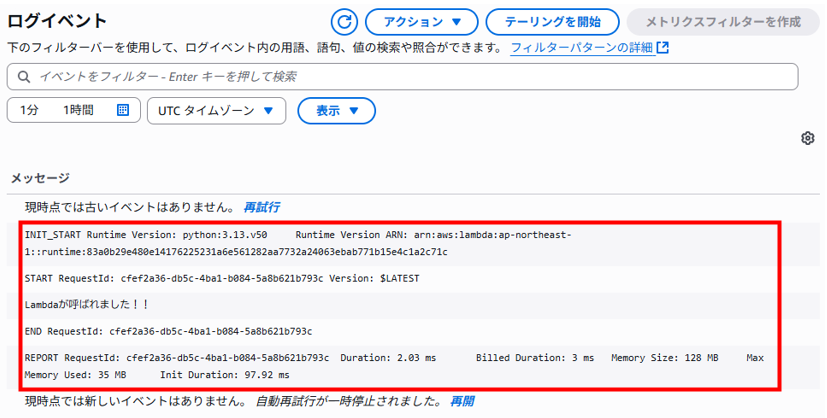Open the フィルターパターンの詳細 link
This screenshot has height=418, width=827.
click(582, 48)
